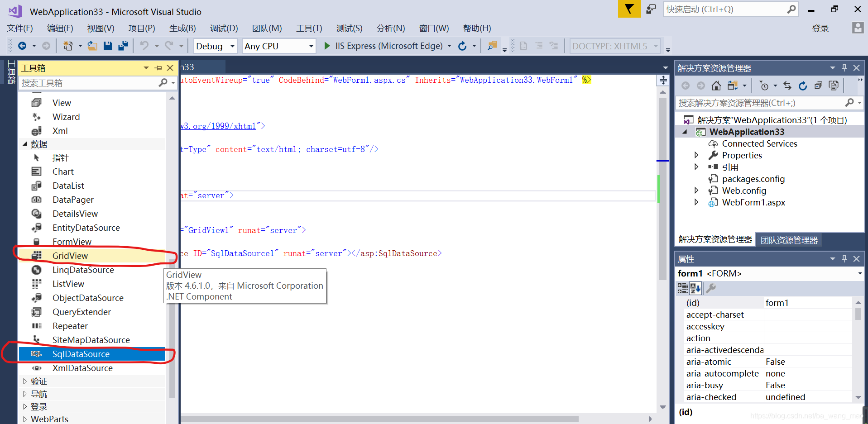
Task: Click inside the 快速启动 search box
Action: [724, 9]
